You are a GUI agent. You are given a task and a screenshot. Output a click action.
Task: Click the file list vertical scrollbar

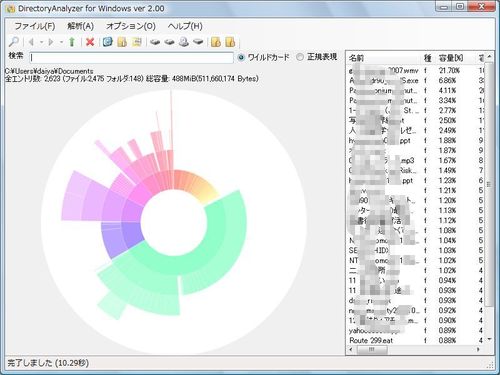[489, 200]
